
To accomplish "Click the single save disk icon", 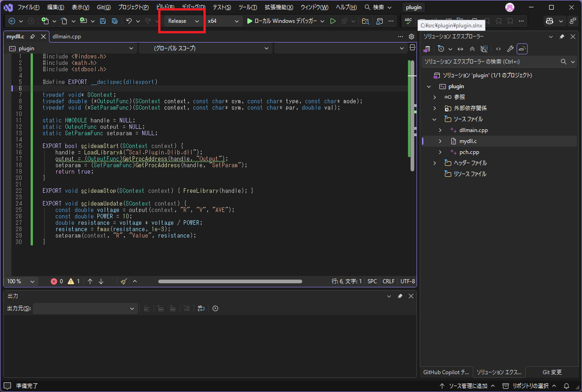I will click(x=103, y=21).
